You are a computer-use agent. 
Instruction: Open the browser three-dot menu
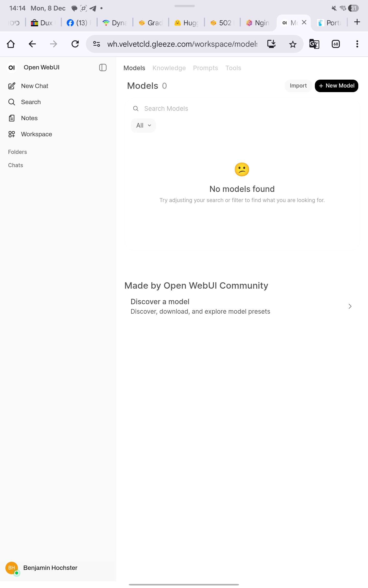357,44
